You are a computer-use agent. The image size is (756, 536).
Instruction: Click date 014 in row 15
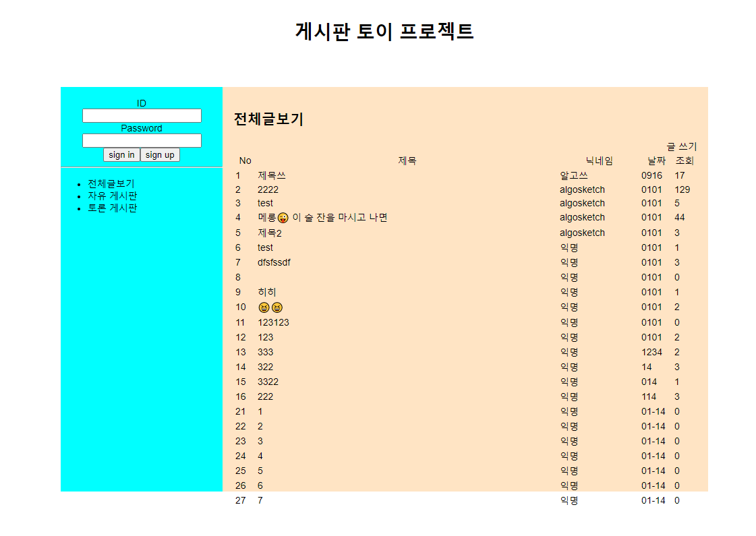pyautogui.click(x=649, y=382)
